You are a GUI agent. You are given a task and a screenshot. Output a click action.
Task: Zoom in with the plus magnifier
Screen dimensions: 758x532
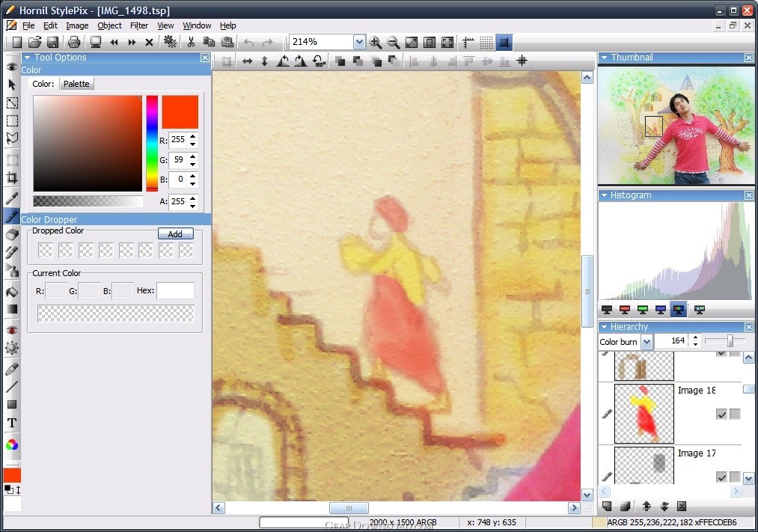coord(376,43)
